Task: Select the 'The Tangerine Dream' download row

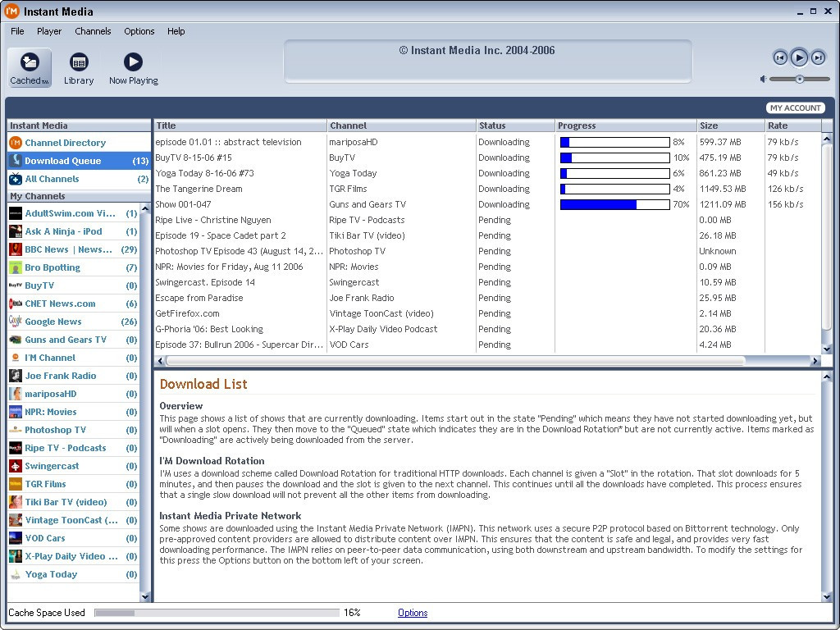Action: coord(487,189)
